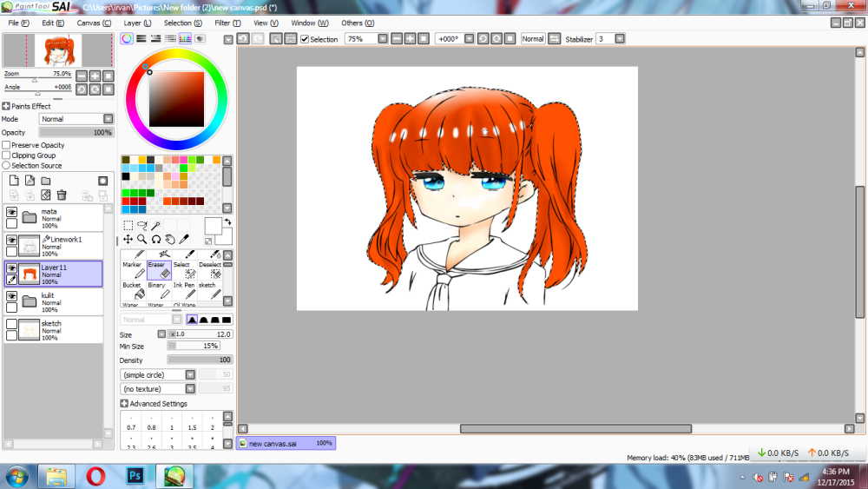Zoom in with navigator plus button

pyautogui.click(x=95, y=76)
